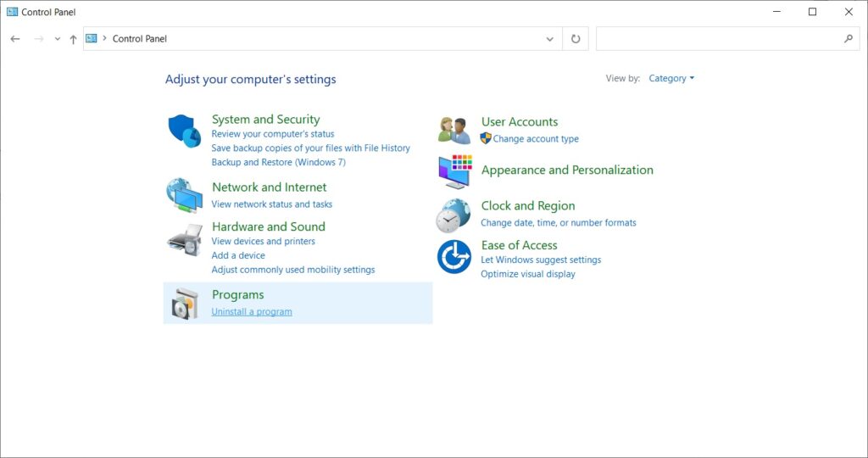
Task: Click Let Windows suggest settings
Action: pyautogui.click(x=541, y=260)
